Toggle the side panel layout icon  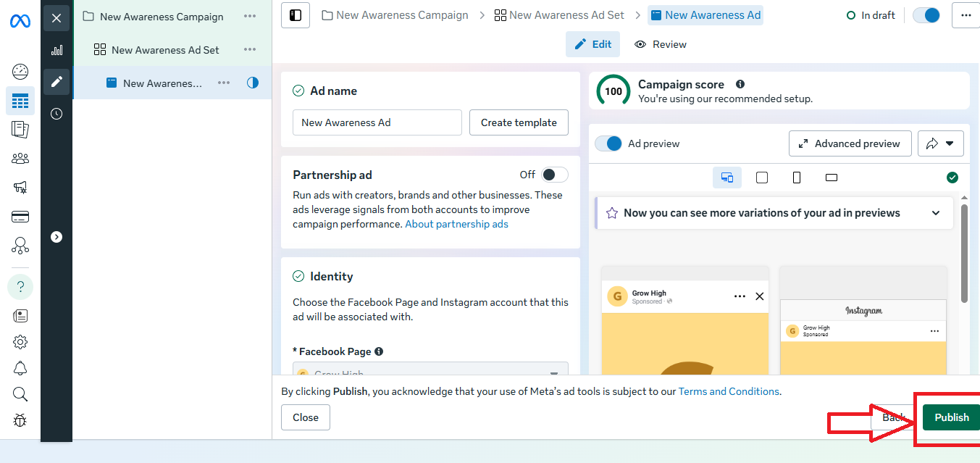(x=296, y=15)
